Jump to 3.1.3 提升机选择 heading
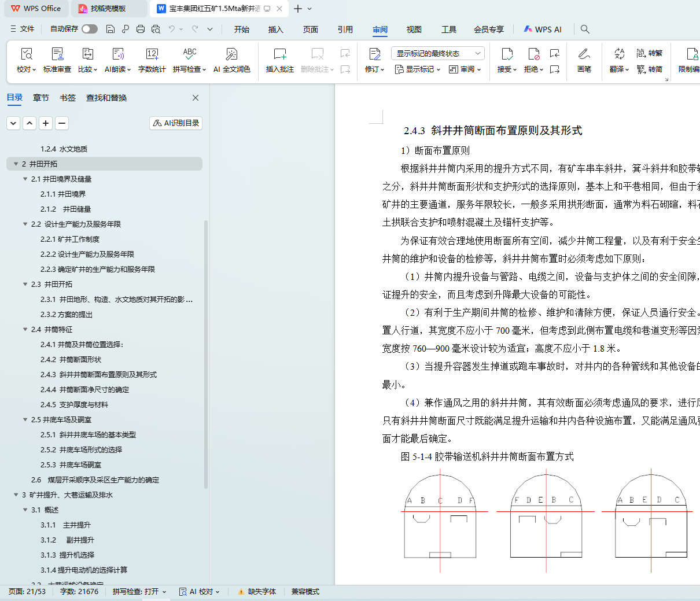The width and height of the screenshot is (700, 601). point(68,555)
